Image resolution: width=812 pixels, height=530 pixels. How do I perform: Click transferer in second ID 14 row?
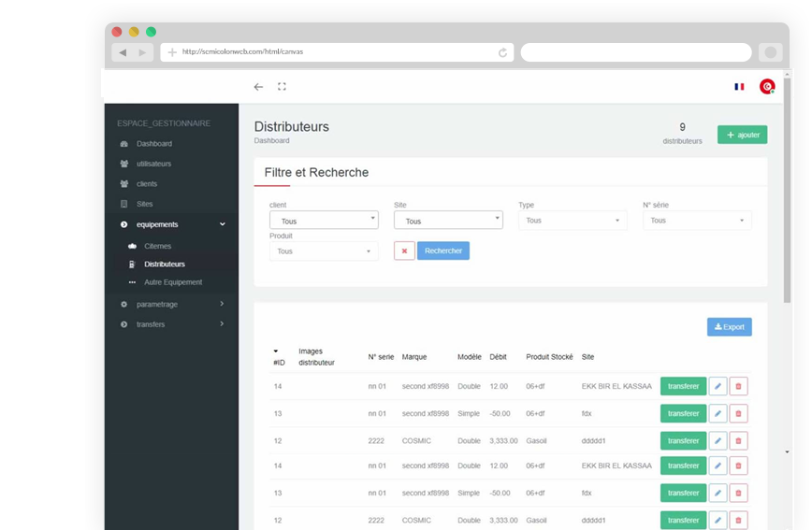pyautogui.click(x=683, y=466)
